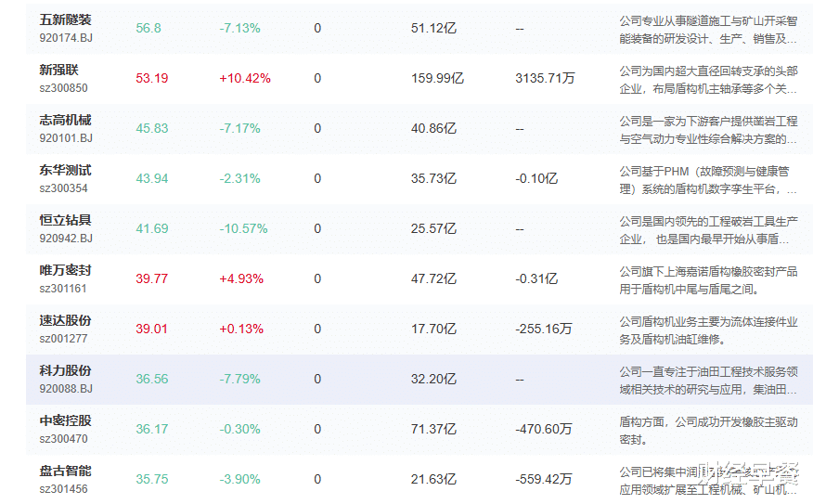The width and height of the screenshot is (813, 504).
Task: Click market cap 51.12亿
Action: 433,28
